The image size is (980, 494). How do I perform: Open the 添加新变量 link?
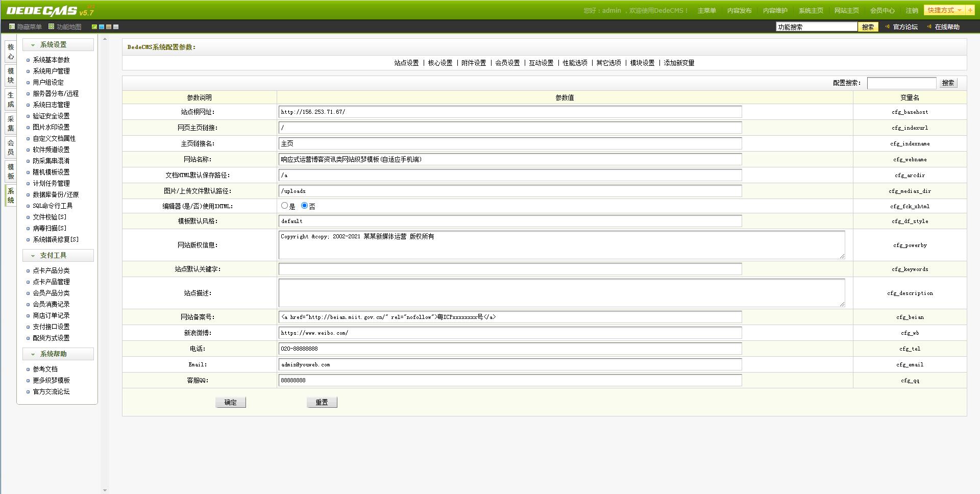pyautogui.click(x=679, y=63)
